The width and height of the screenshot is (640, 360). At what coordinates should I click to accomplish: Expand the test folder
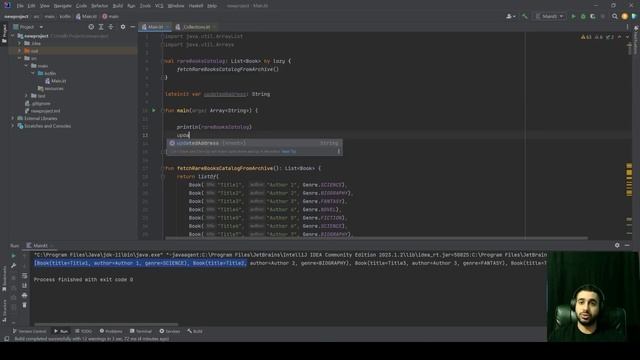point(27,96)
